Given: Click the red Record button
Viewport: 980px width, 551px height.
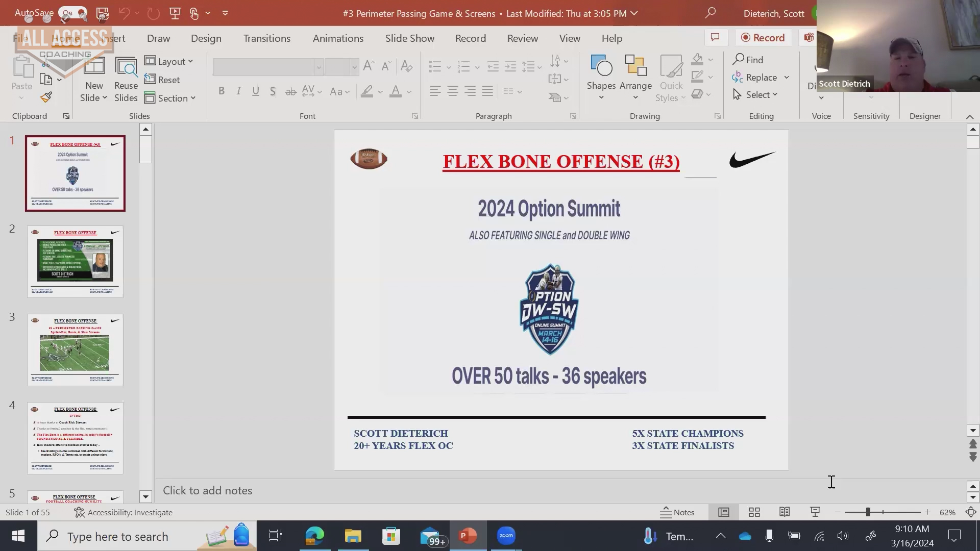Looking at the screenshot, I should point(763,38).
